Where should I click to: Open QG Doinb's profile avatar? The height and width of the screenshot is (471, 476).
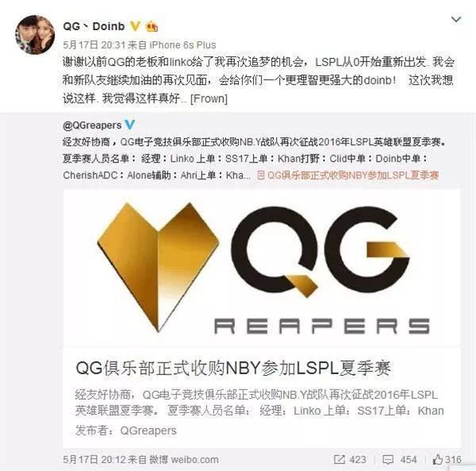[35, 35]
